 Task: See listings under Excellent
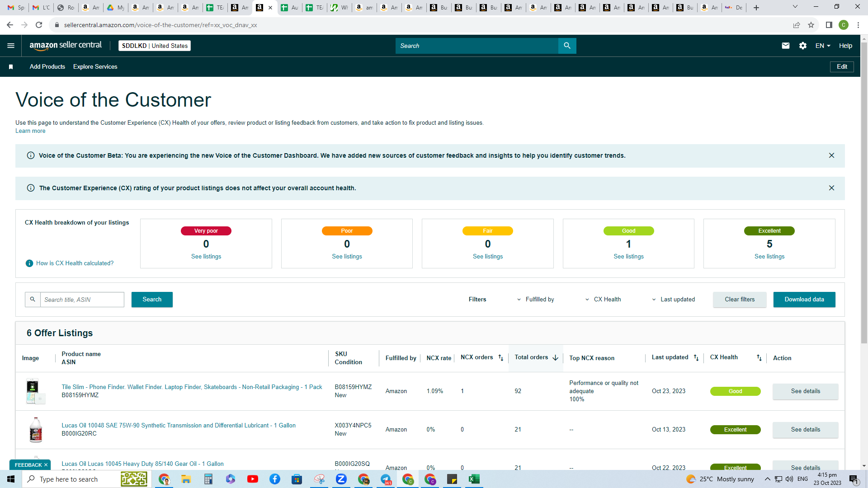[769, 257]
